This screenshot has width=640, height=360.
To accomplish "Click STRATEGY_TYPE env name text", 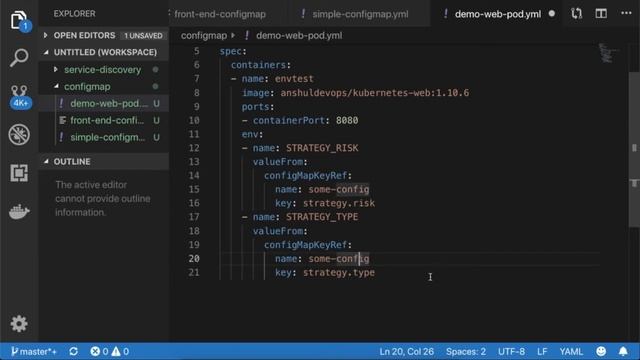I will pos(322,217).
